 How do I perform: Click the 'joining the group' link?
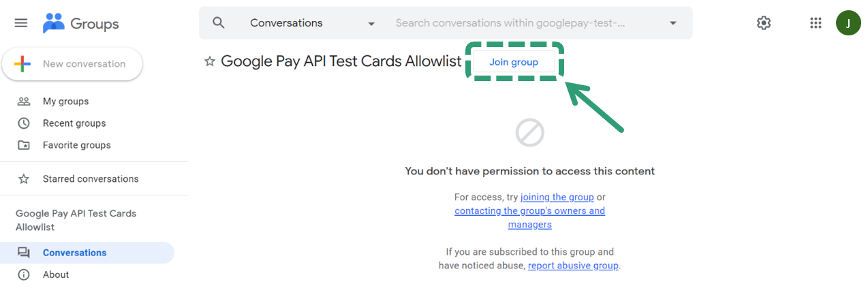(x=557, y=197)
